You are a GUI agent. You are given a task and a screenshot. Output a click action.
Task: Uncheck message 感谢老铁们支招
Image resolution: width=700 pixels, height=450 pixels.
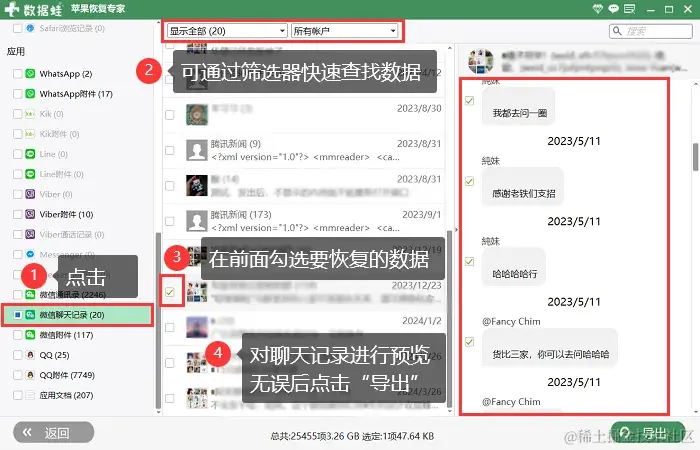coord(469,181)
